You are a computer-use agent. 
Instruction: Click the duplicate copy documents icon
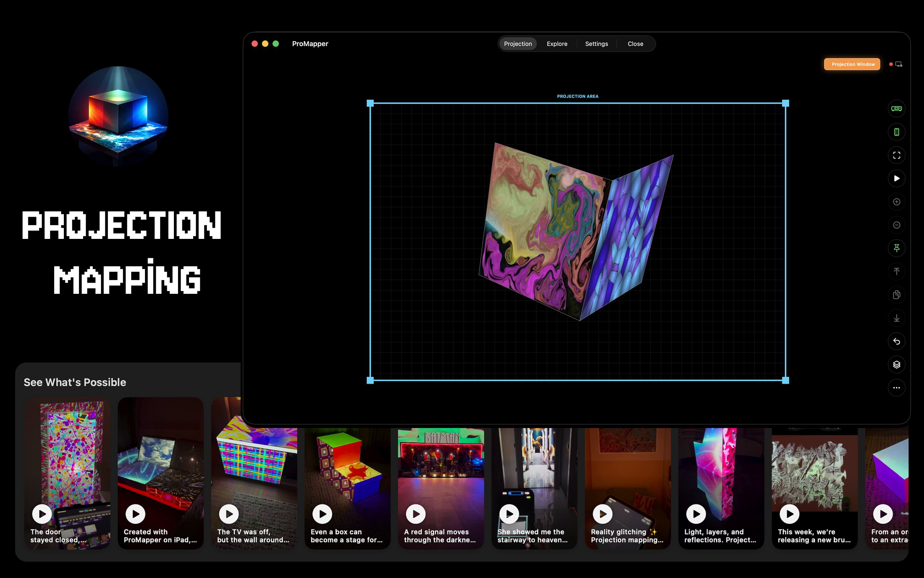(x=896, y=295)
